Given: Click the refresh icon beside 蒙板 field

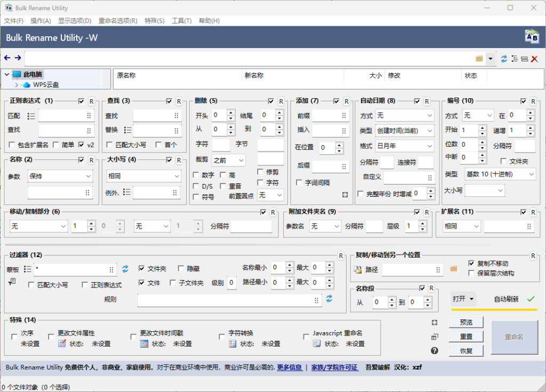Looking at the screenshot, I should pyautogui.click(x=125, y=269).
